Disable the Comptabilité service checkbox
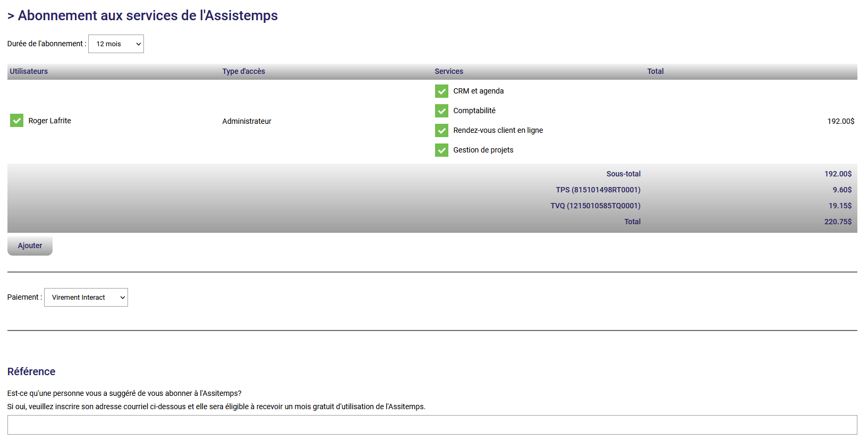The image size is (868, 440). click(x=441, y=111)
